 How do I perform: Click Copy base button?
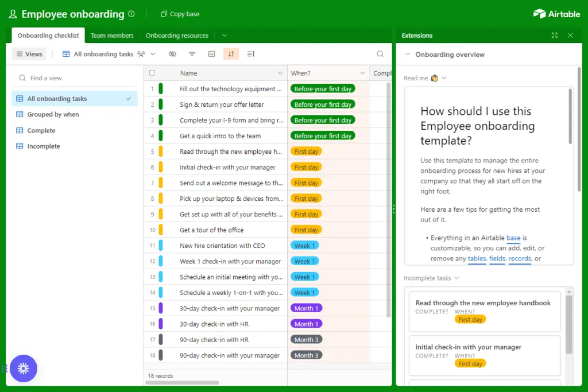(180, 14)
